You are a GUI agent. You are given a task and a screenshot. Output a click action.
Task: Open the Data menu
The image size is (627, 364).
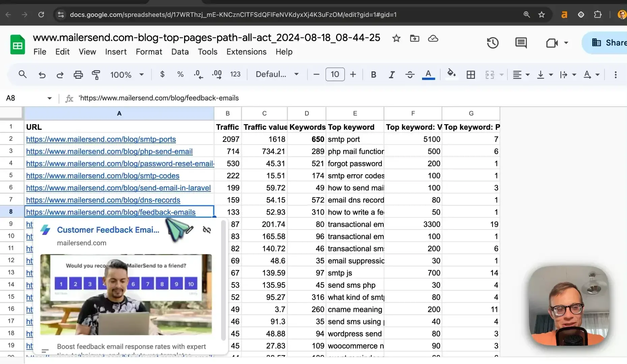point(180,52)
